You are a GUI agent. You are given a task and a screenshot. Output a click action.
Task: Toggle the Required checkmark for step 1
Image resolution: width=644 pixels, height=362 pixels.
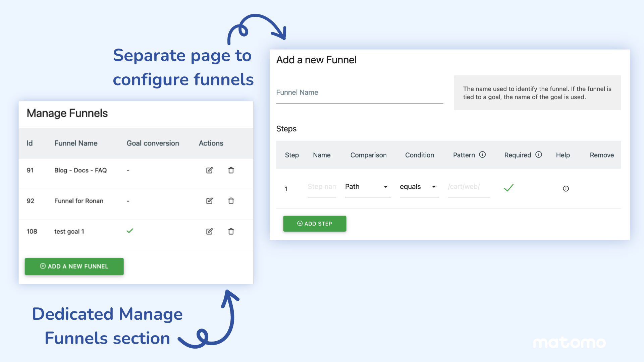[508, 188]
